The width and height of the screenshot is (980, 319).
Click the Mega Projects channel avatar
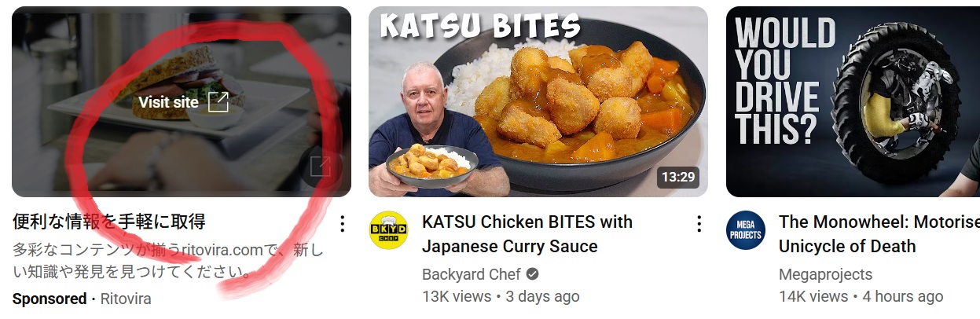[x=746, y=230]
